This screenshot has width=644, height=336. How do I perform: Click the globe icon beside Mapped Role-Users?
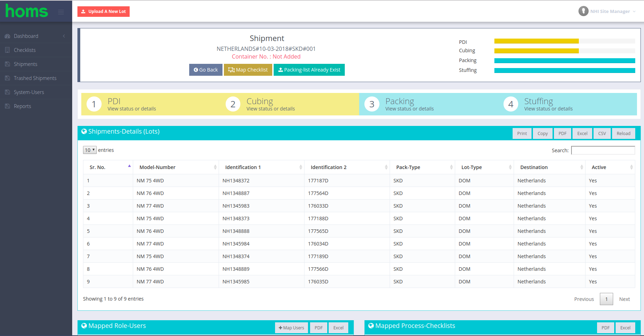pos(84,326)
